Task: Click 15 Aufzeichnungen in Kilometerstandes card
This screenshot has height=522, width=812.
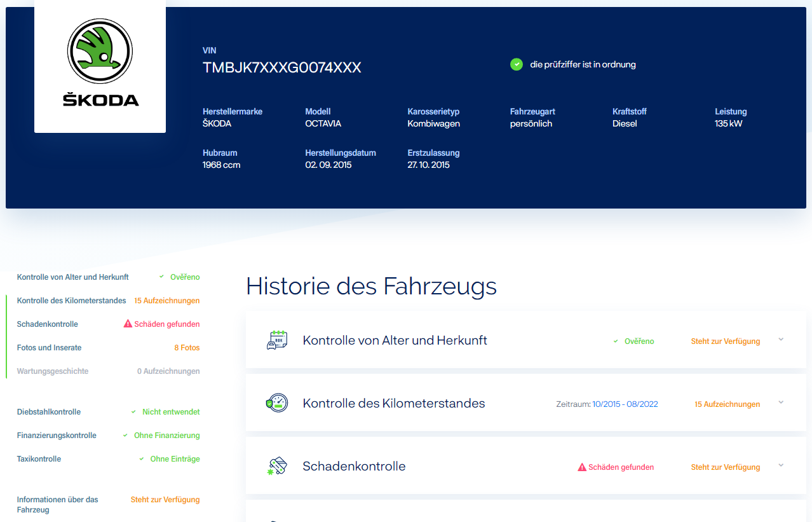Action: (x=727, y=404)
